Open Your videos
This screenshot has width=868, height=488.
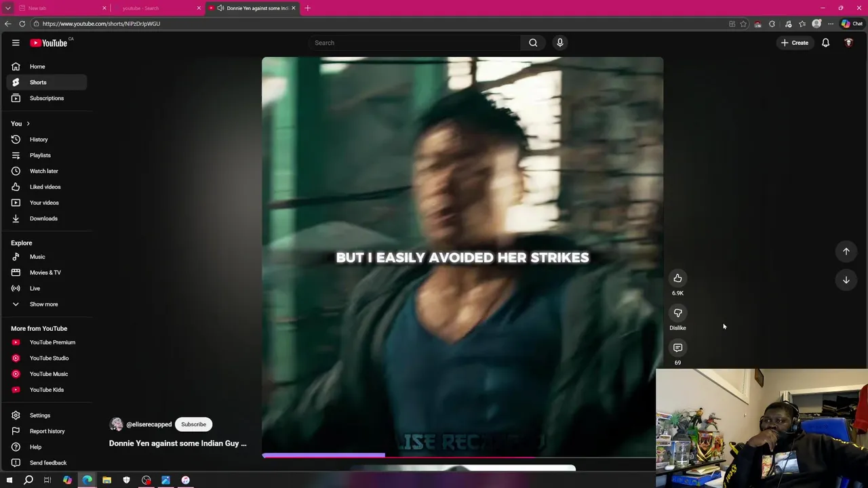(47, 203)
